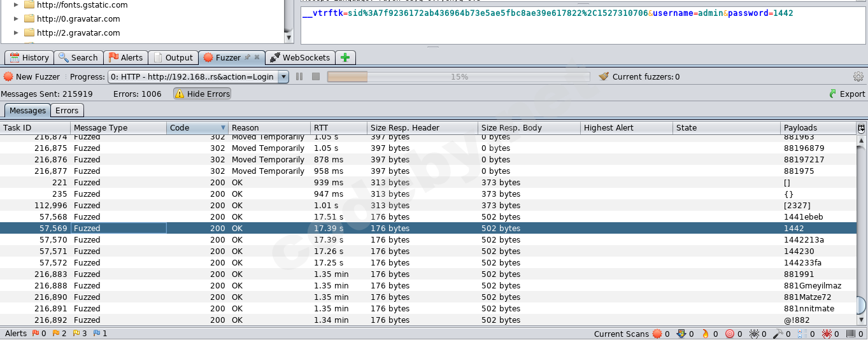Add a new tab with green plus
The width and height of the screenshot is (868, 340).
pos(345,57)
